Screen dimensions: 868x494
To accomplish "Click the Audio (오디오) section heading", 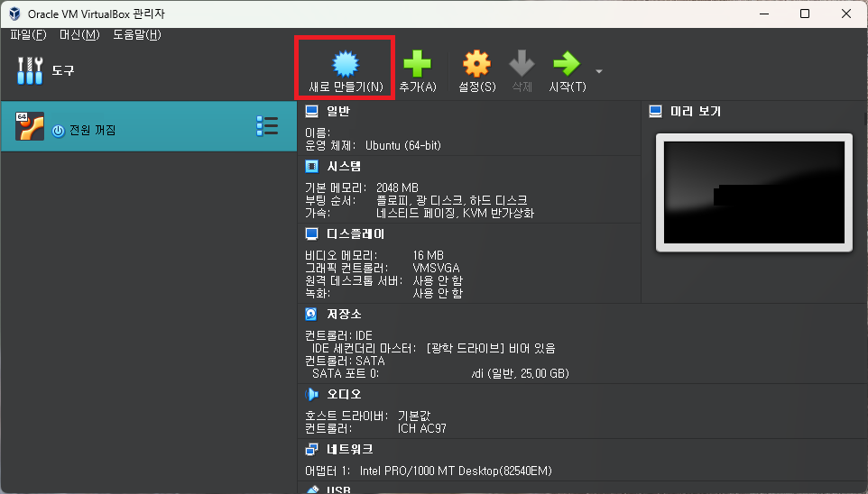I will coord(344,394).
